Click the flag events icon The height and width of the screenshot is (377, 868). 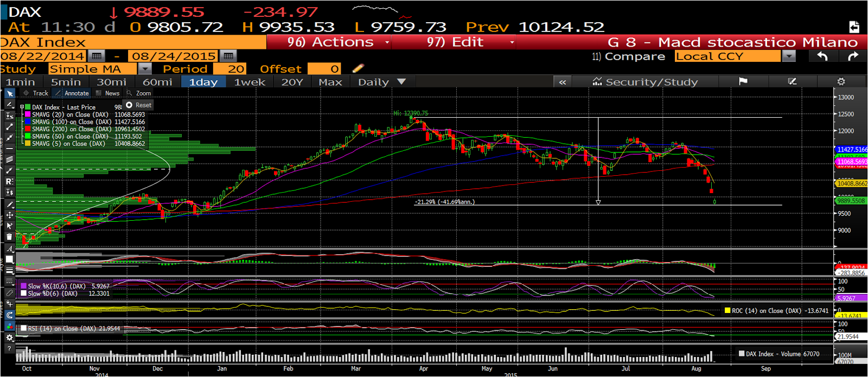click(743, 81)
